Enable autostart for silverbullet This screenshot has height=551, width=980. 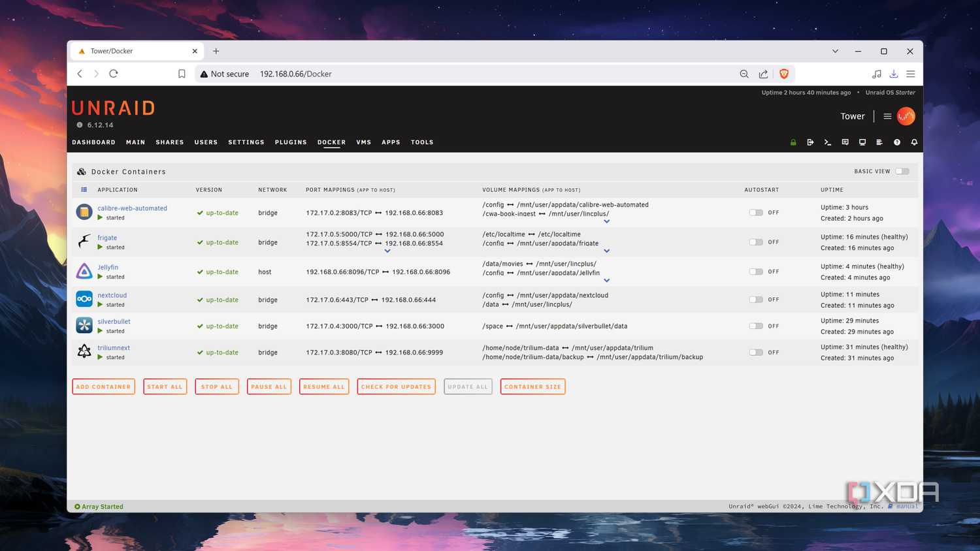point(756,326)
